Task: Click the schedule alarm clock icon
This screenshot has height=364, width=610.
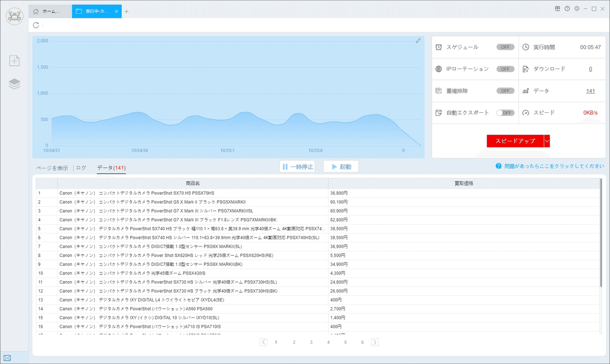Action: [439, 47]
